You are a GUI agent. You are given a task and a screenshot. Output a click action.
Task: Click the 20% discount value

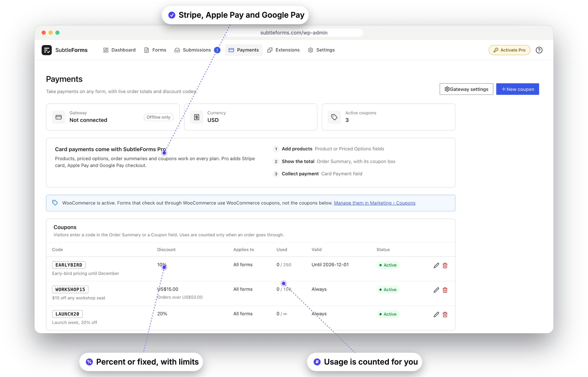pyautogui.click(x=162, y=313)
